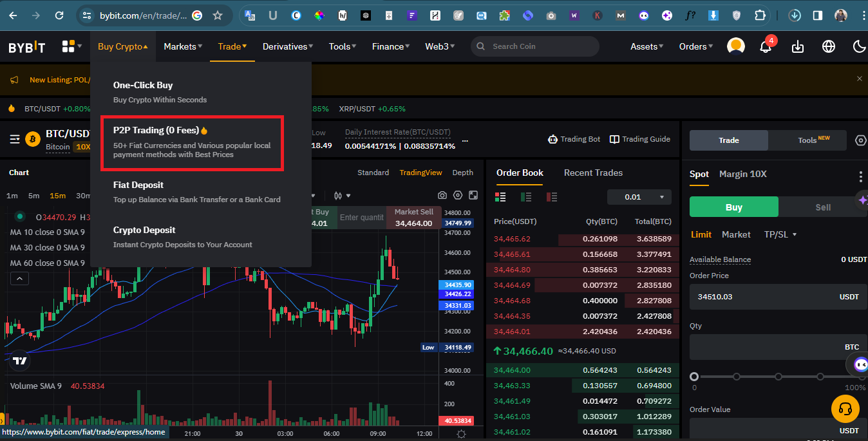Reload the browser page
The height and width of the screenshot is (441, 868).
[59, 15]
